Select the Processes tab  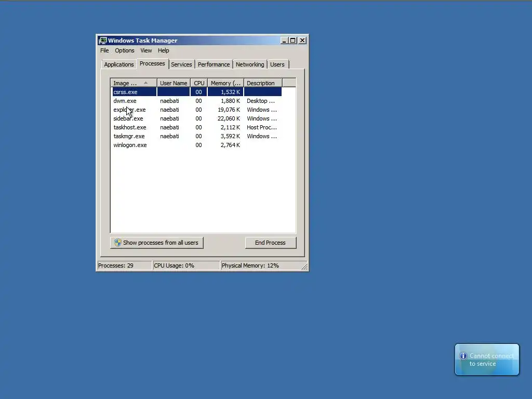point(152,64)
